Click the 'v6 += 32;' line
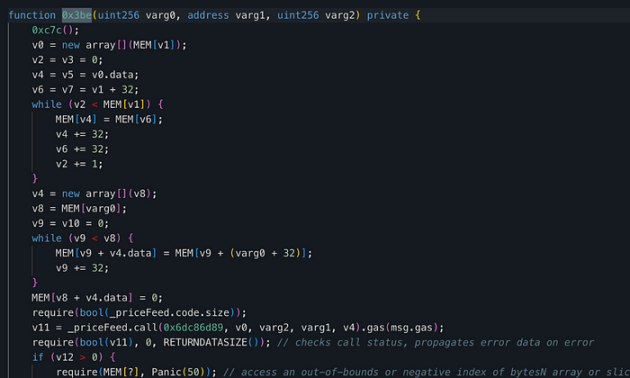 (82, 149)
